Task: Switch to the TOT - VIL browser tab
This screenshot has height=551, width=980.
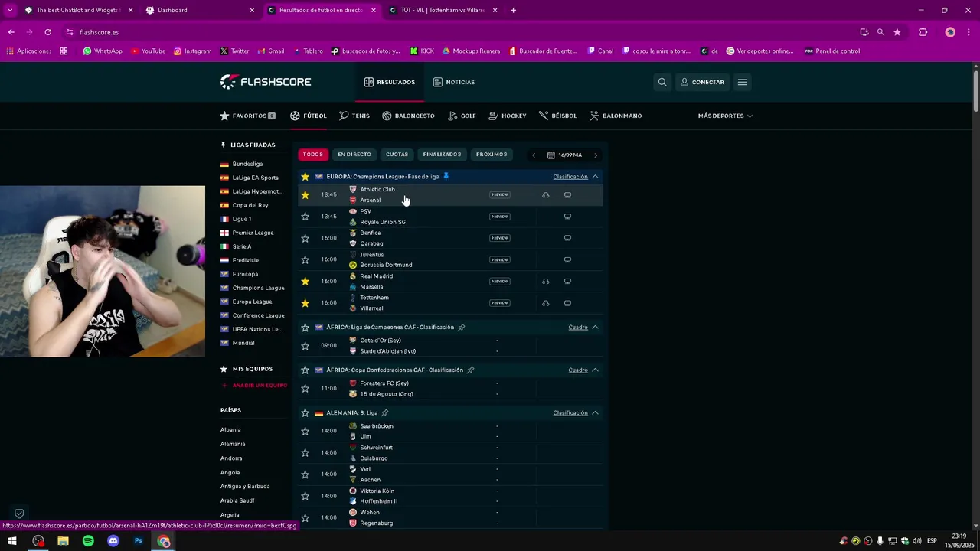Action: click(443, 10)
